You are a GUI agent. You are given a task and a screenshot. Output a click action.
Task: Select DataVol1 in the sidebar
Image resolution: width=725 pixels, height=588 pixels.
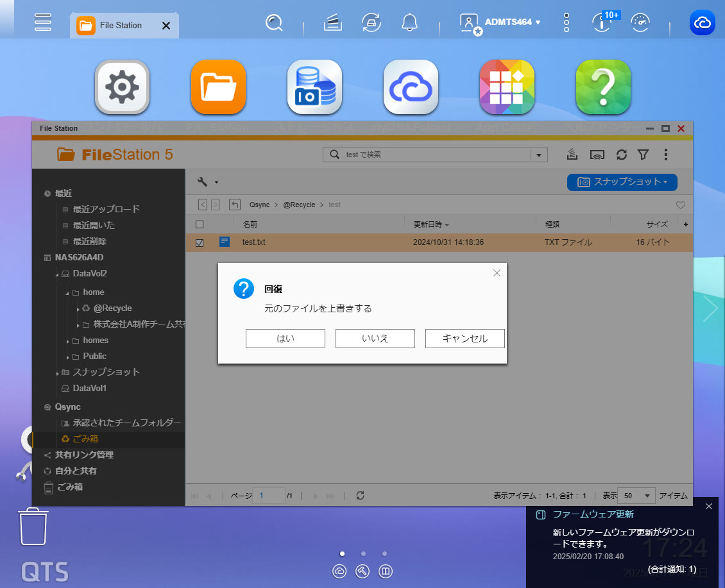click(x=89, y=389)
